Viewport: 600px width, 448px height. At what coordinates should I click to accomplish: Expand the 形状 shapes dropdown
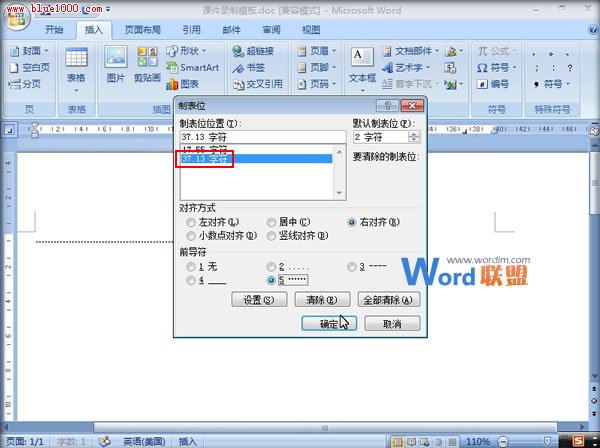coord(187,51)
